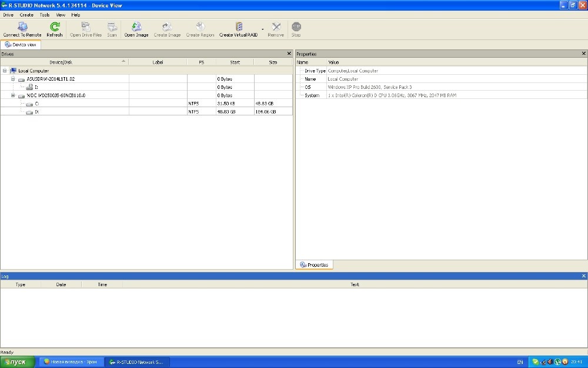Click the Drive Type property row name
588x368 pixels.
315,71
